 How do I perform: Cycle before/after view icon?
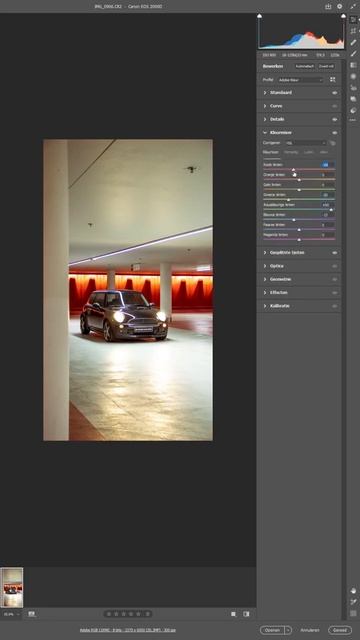[233, 614]
